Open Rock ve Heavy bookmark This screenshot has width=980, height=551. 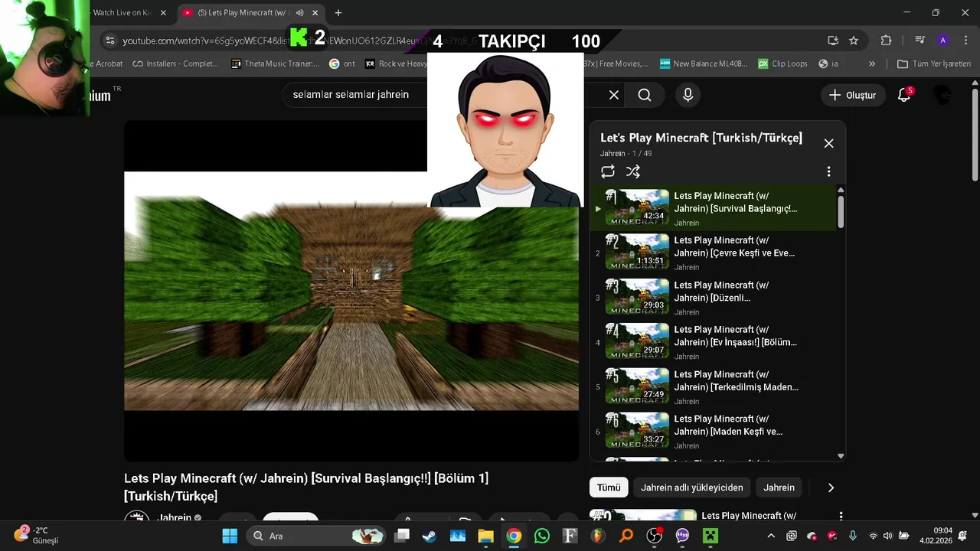pos(397,64)
